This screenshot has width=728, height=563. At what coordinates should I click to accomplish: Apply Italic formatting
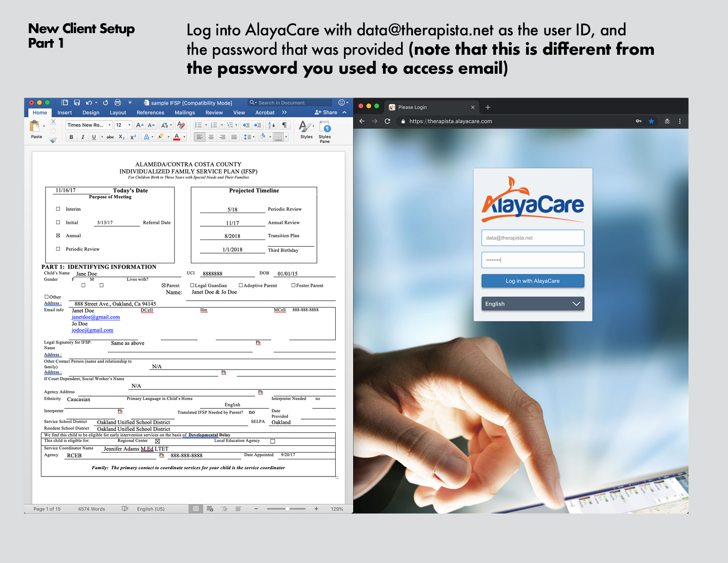click(83, 137)
